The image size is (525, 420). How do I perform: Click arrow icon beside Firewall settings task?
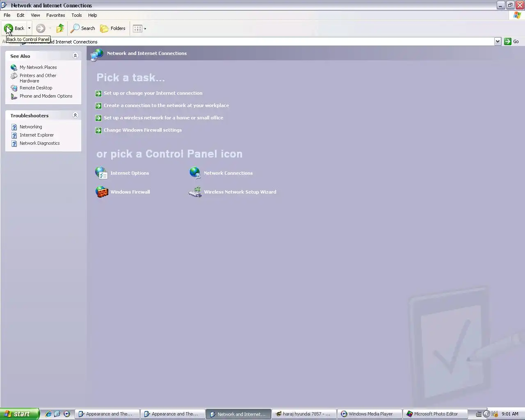98,130
